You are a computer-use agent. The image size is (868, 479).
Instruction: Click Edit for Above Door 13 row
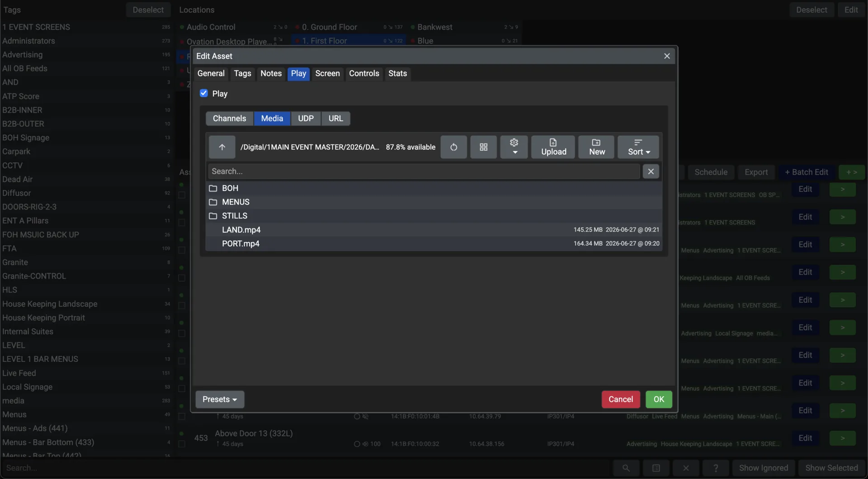(805, 438)
